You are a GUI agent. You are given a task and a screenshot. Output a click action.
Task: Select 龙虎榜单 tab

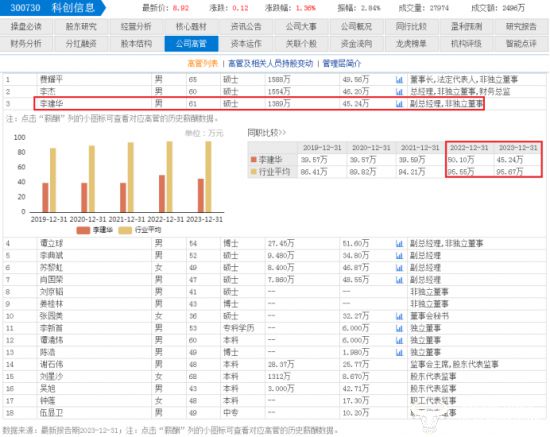411,44
